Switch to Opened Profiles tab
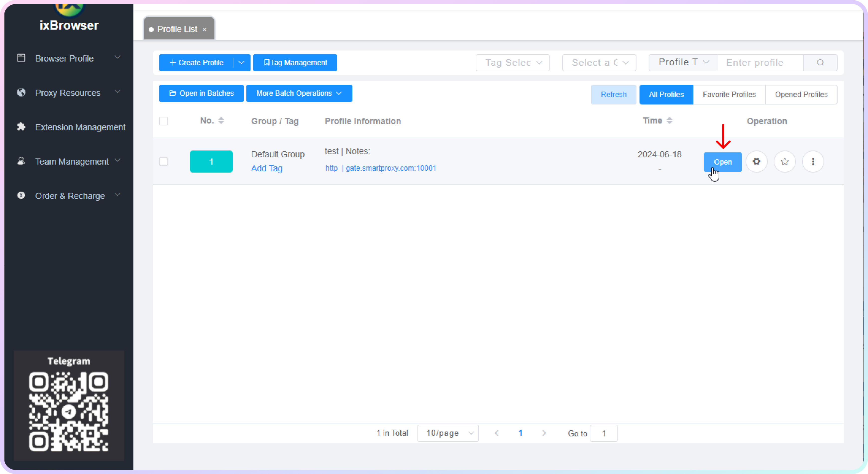The height and width of the screenshot is (474, 868). click(x=801, y=95)
